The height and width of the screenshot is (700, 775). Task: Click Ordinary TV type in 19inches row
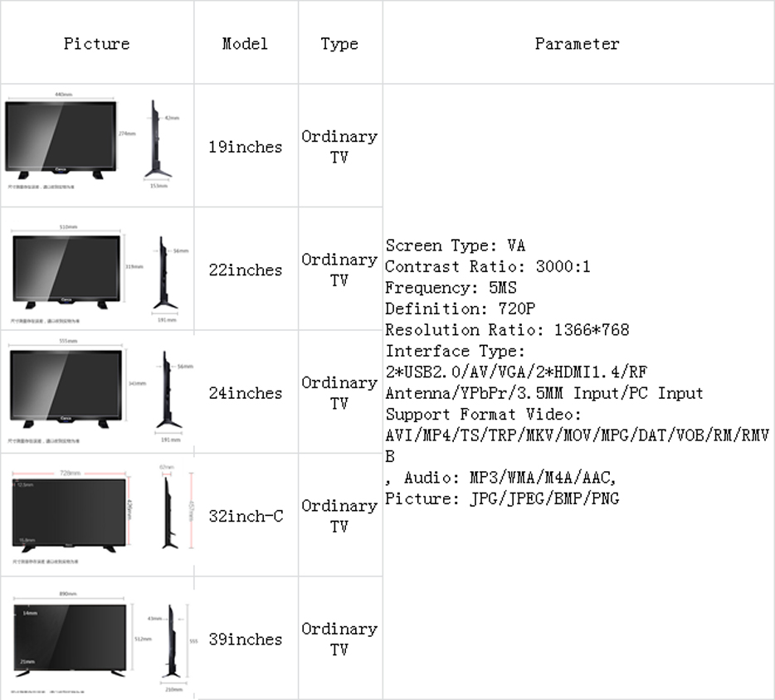pos(339,146)
